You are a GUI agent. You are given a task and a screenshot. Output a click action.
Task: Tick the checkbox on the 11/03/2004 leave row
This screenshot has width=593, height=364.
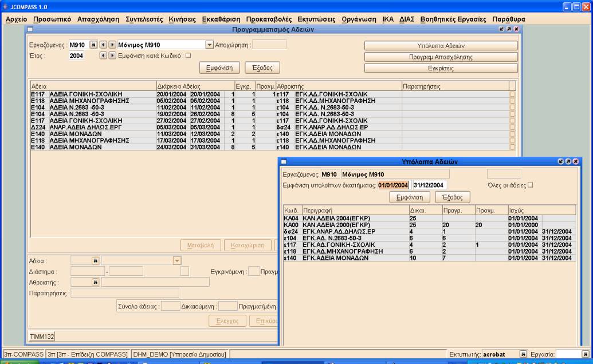(x=512, y=134)
